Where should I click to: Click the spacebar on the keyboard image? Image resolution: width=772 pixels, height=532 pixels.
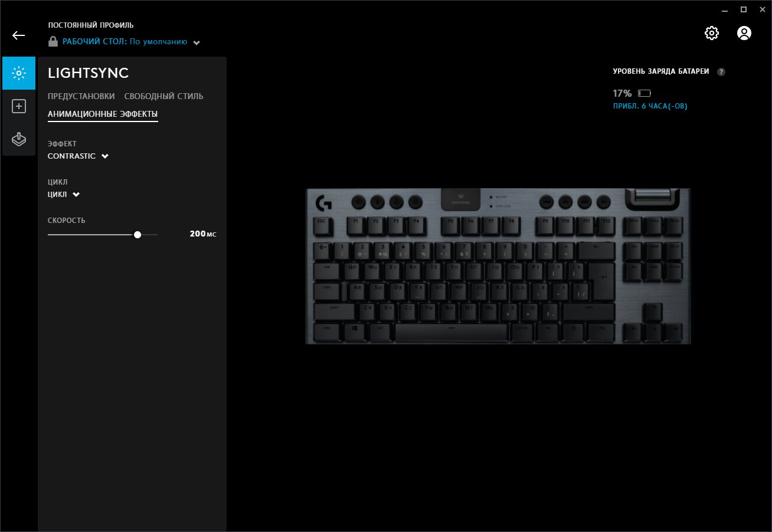point(451,332)
